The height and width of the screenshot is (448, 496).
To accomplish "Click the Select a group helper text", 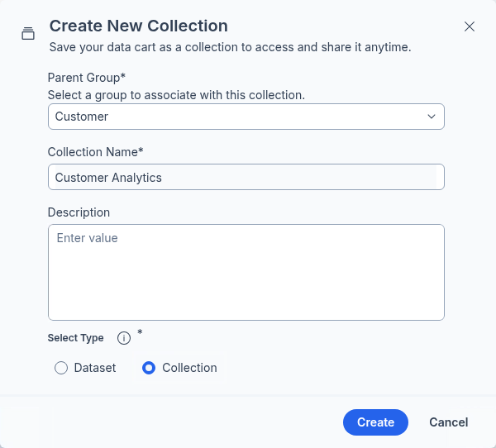I will [176, 95].
